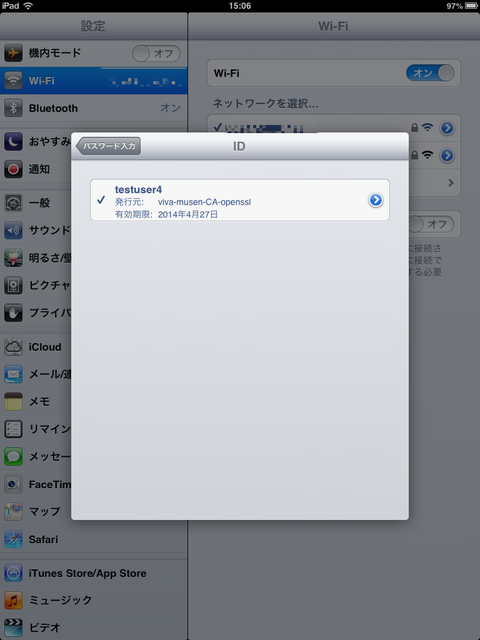Open the その他 row chevron

pos(451,182)
